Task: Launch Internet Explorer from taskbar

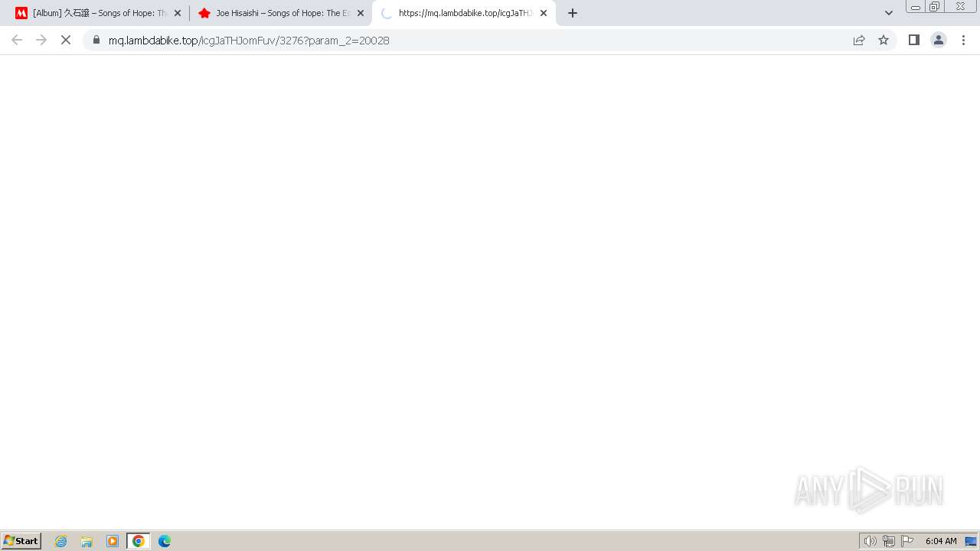Action: coord(61,541)
